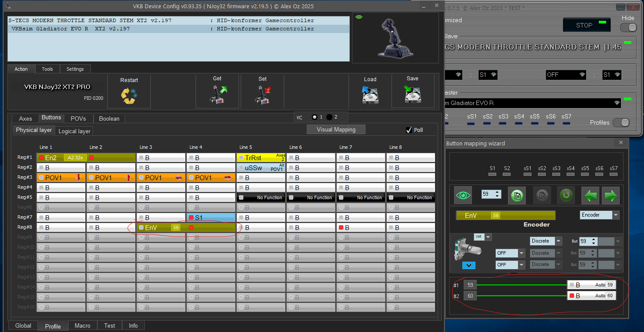Open the Encoder function type dropdown
This screenshot has height=332, width=644.
600,215
